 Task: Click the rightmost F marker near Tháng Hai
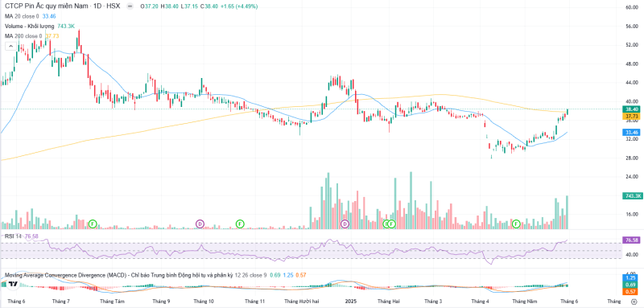point(391,224)
